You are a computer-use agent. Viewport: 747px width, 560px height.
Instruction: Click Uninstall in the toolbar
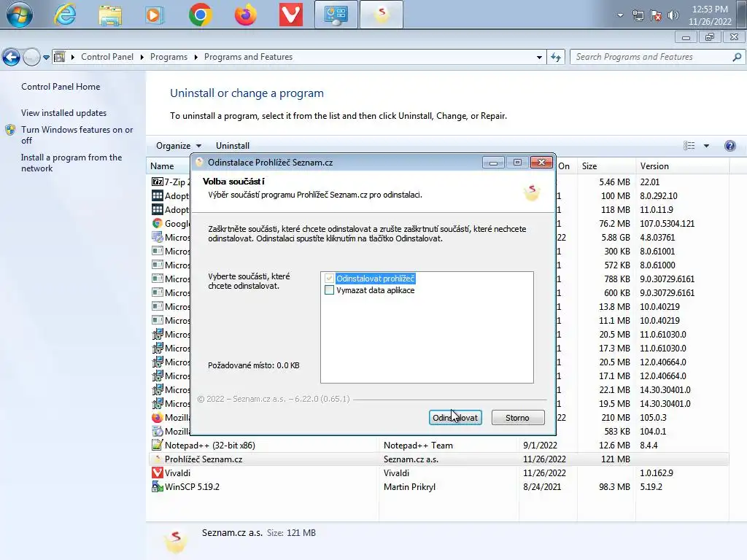[x=233, y=146]
